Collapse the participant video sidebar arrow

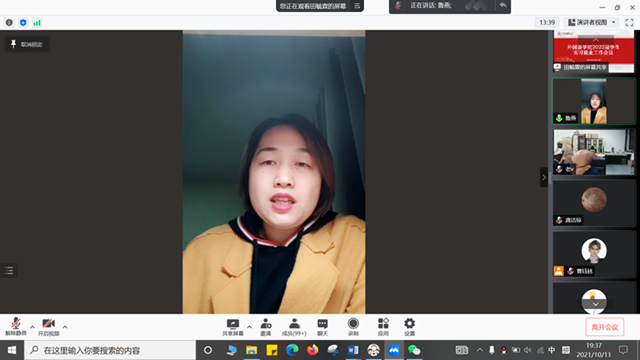(x=544, y=177)
